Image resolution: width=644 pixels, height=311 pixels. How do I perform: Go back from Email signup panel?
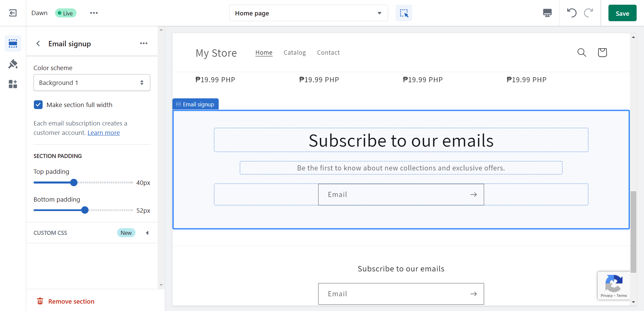(x=38, y=44)
